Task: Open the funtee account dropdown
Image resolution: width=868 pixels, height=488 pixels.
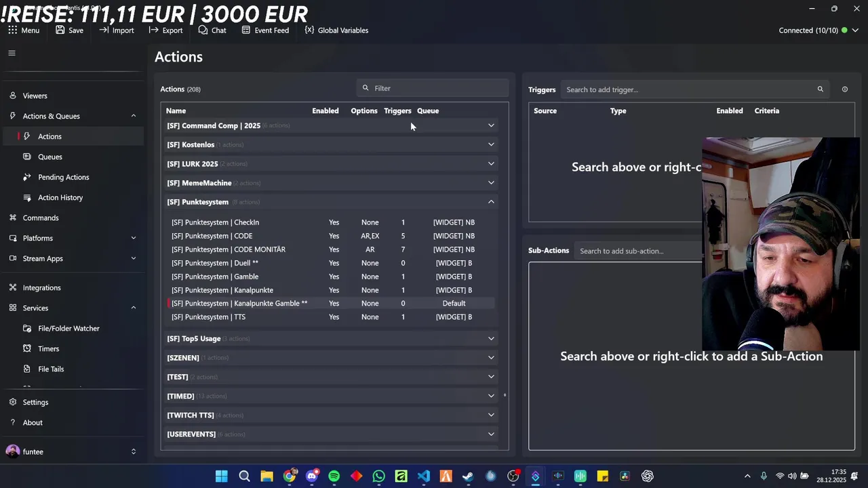Action: coord(133,451)
